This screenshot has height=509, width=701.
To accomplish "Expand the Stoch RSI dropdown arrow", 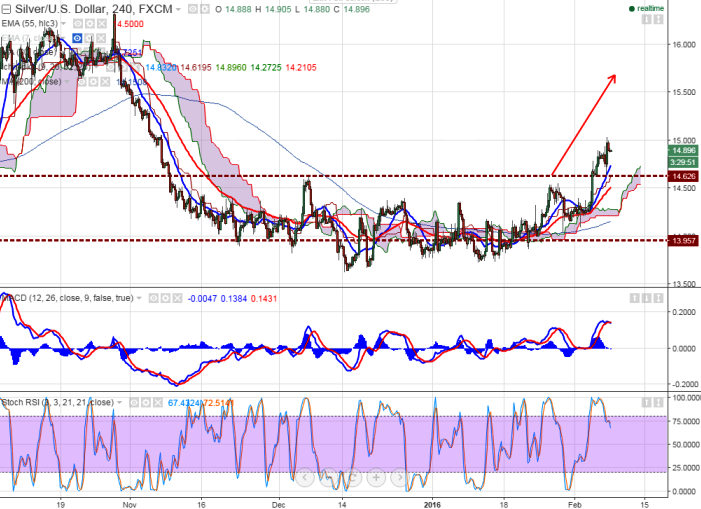I will [119, 403].
